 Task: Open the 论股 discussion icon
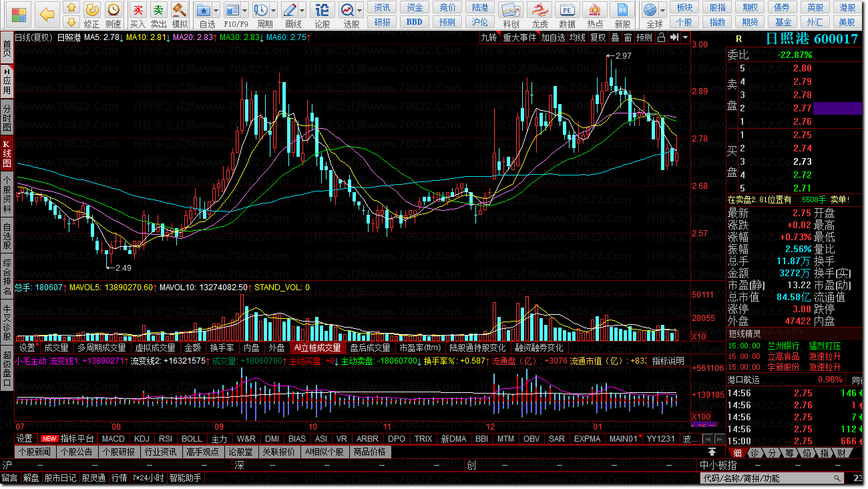322,10
